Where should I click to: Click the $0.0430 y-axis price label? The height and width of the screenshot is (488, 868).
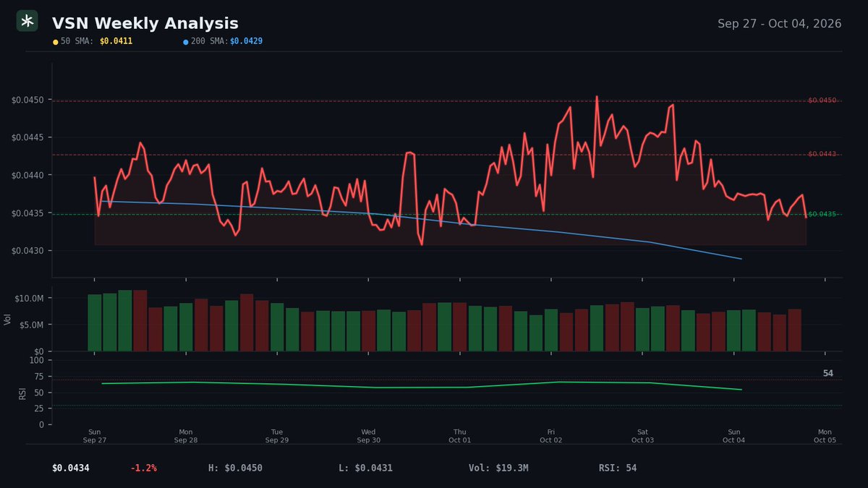point(28,251)
